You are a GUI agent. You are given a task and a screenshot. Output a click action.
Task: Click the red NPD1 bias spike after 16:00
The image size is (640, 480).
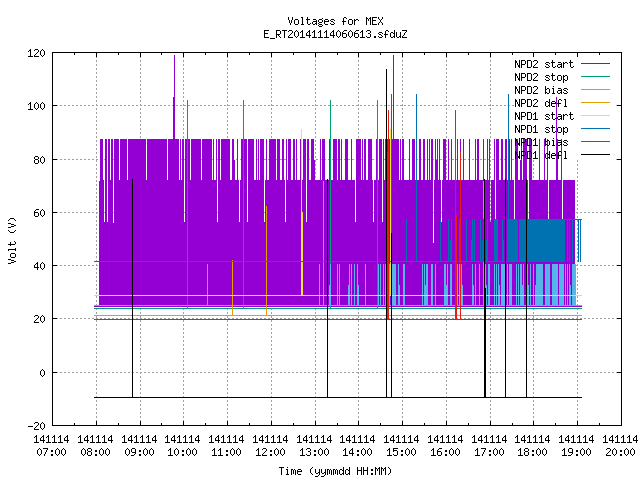tap(456, 215)
